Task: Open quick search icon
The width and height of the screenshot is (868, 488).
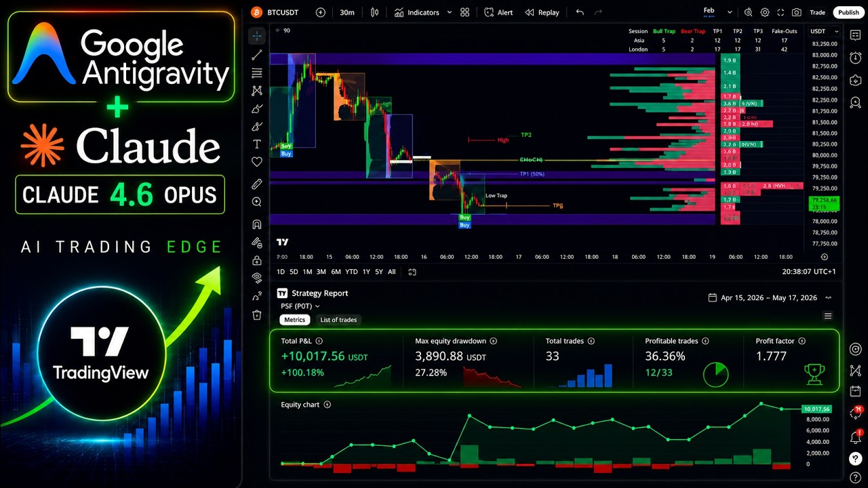Action: click(748, 12)
